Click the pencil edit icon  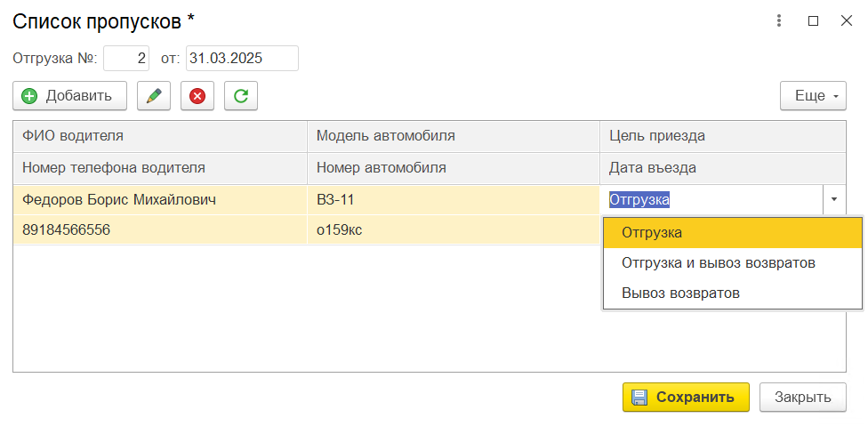coord(154,96)
